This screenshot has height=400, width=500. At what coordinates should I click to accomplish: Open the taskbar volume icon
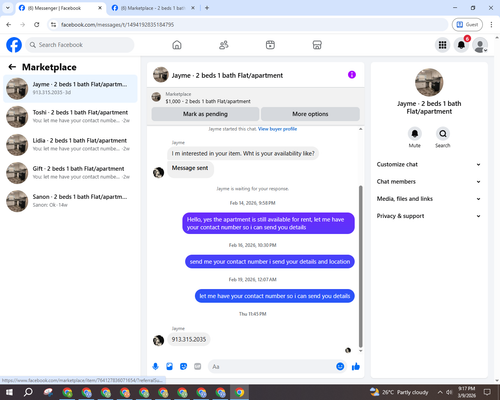449,392
